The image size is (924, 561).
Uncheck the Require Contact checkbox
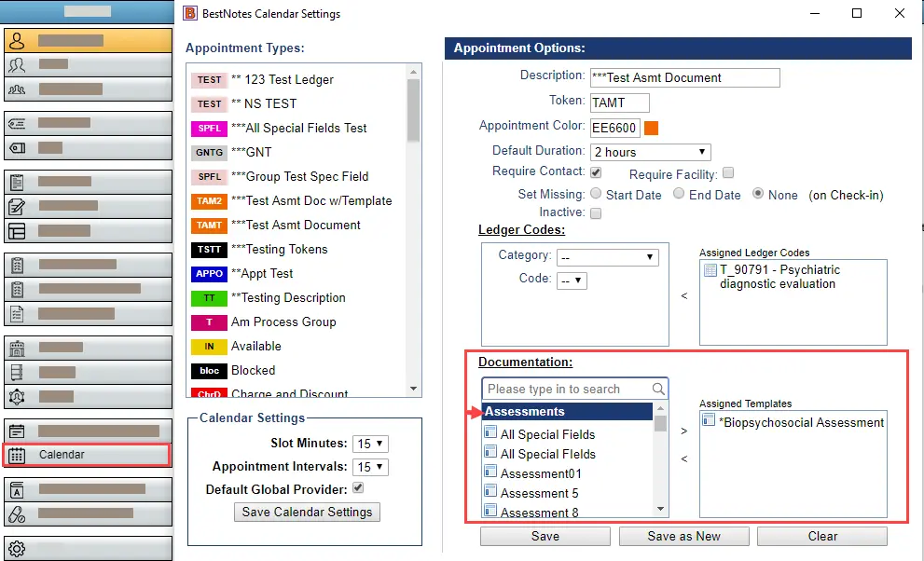[594, 172]
